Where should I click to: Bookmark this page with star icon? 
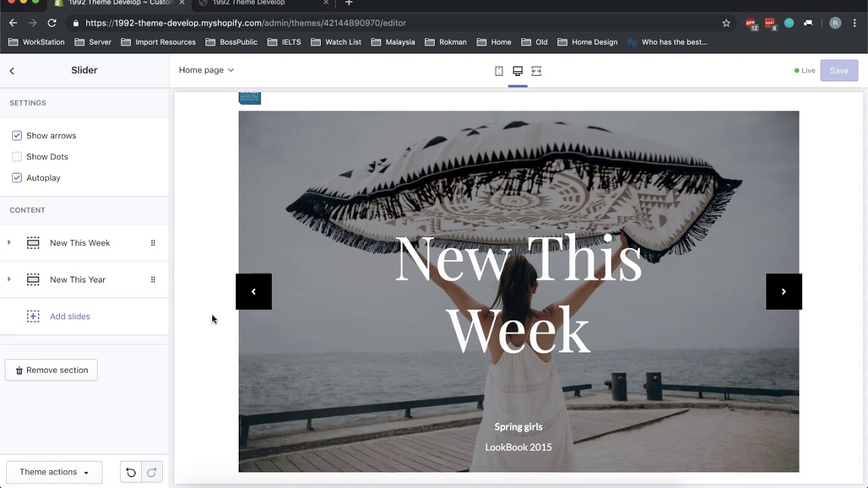click(726, 23)
